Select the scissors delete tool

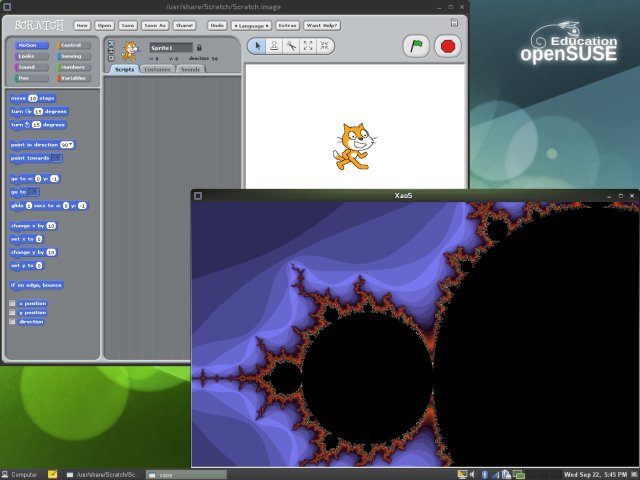click(290, 45)
